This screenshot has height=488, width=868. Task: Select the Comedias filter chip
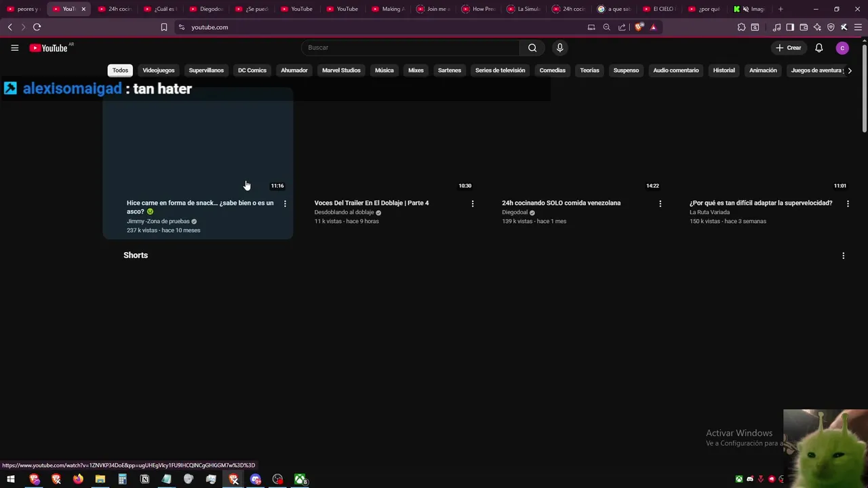point(553,70)
